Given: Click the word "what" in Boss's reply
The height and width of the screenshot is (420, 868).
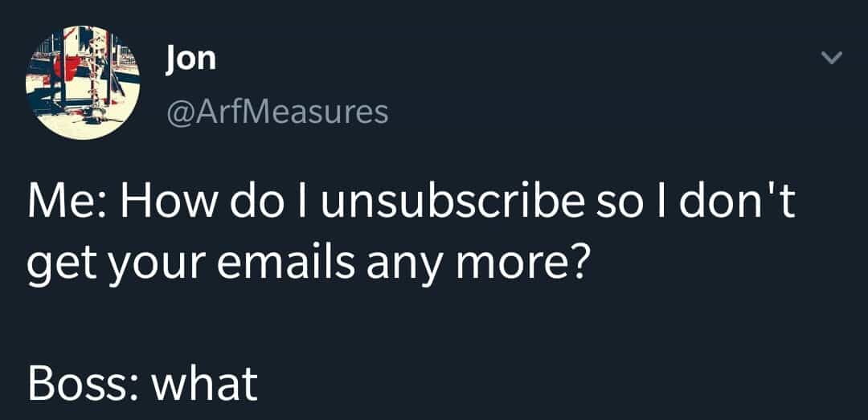Looking at the screenshot, I should coord(206,384).
